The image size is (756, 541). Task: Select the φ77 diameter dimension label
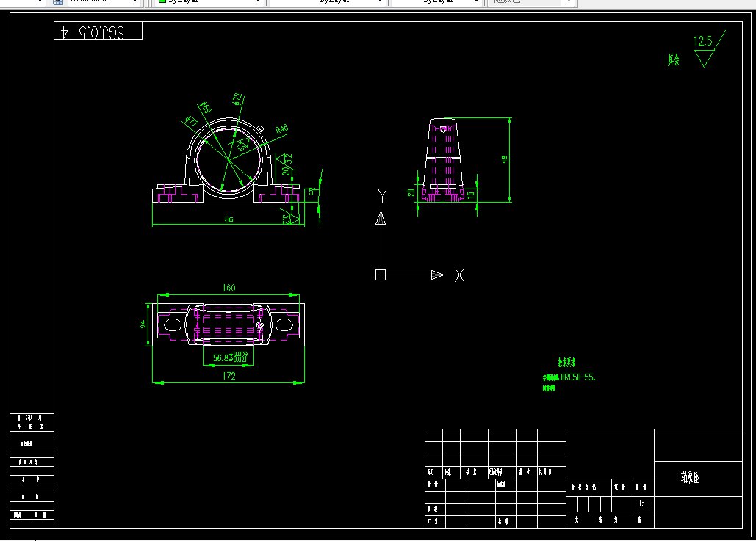pyautogui.click(x=192, y=121)
